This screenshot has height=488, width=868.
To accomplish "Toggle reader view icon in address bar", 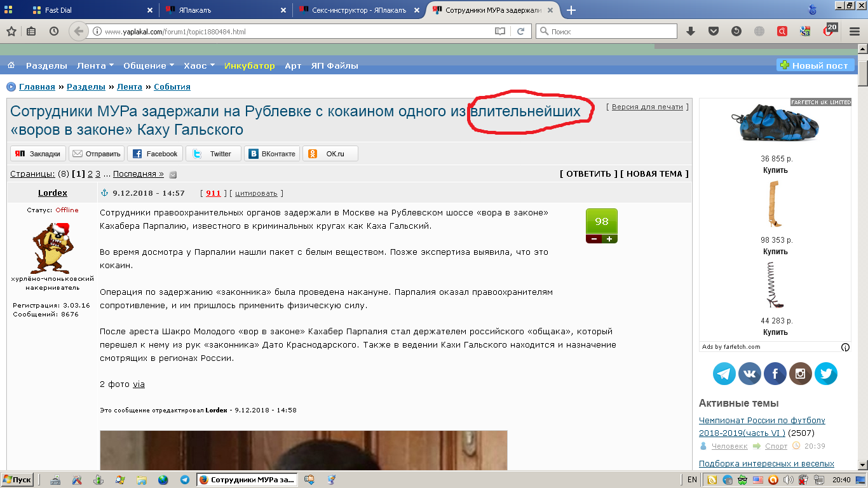I will pyautogui.click(x=500, y=31).
